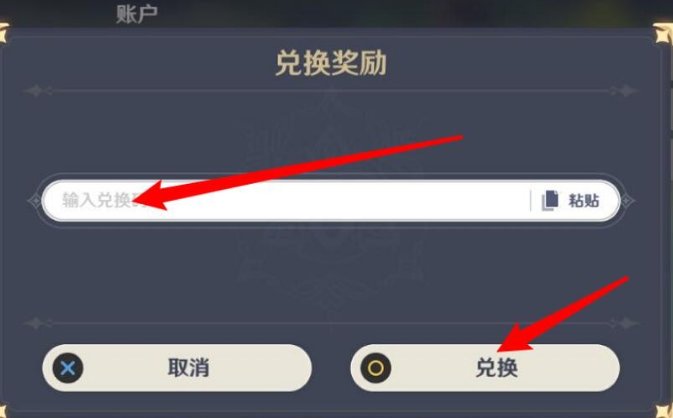Image resolution: width=673 pixels, height=418 pixels.
Task: Click the top-left gold star corner ornament
Action: click(4, 33)
